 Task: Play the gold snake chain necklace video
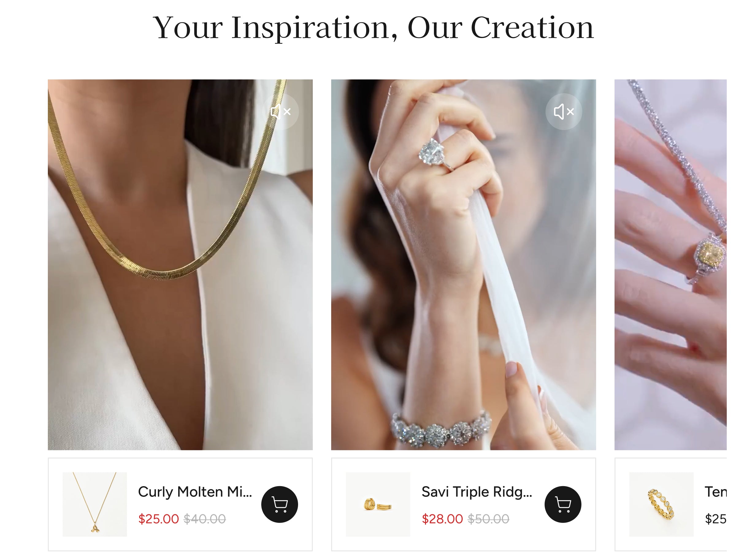[x=180, y=265]
